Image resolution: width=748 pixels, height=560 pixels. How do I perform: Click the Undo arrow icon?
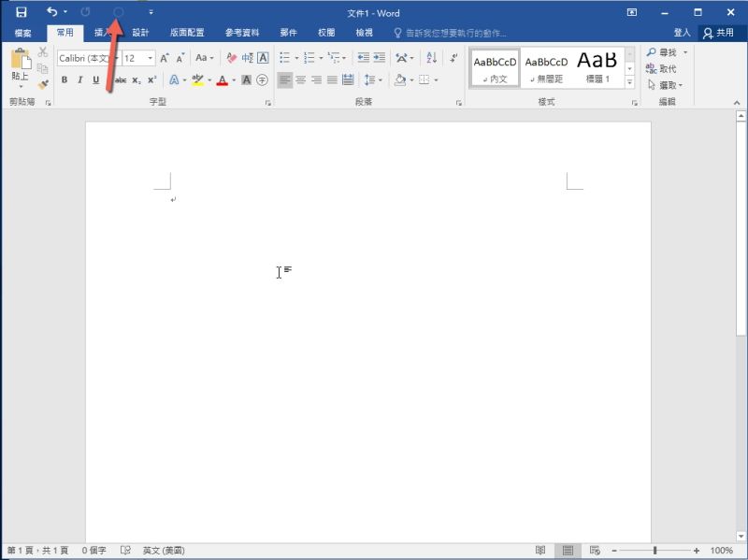pos(52,12)
